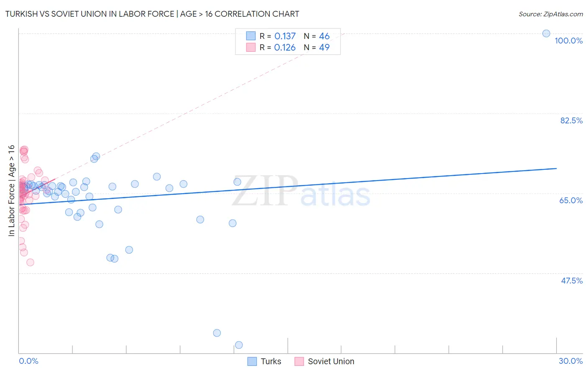Click the pink R = 0.126 legend box
This screenshot has height=373, width=588.
pyautogui.click(x=251, y=47)
